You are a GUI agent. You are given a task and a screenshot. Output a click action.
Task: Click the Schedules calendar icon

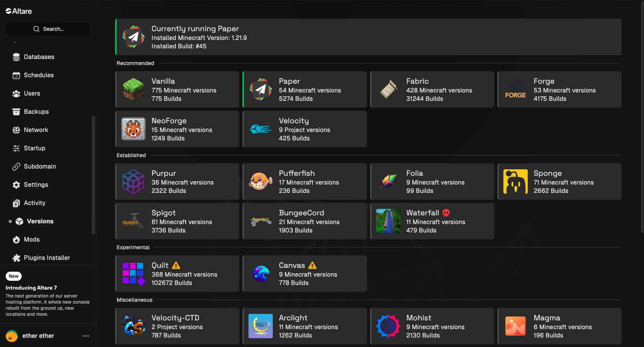pyautogui.click(x=16, y=75)
